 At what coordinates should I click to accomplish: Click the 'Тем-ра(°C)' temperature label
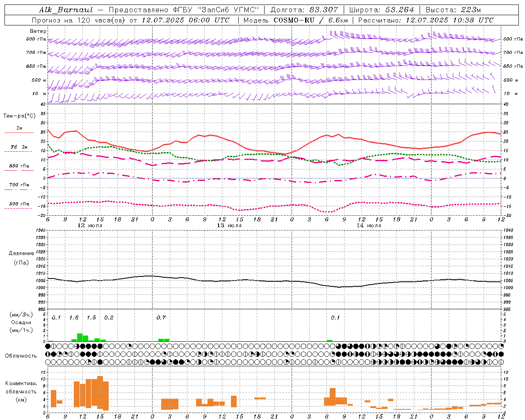[19, 116]
